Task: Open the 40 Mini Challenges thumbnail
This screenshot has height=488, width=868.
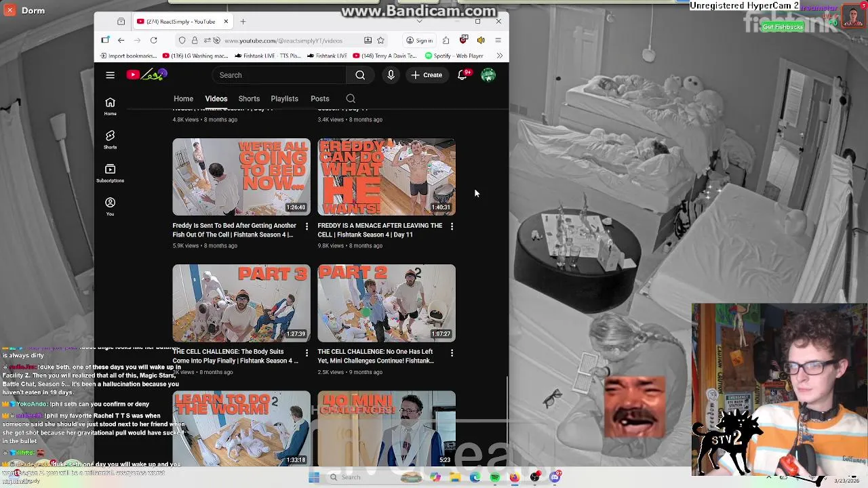Action: pos(387,428)
